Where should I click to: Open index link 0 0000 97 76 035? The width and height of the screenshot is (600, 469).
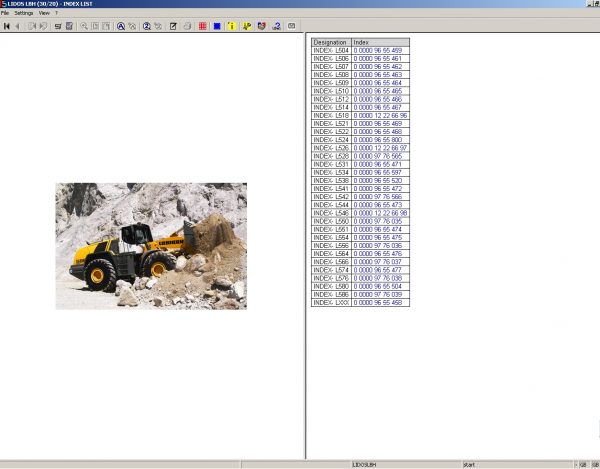pos(378,221)
